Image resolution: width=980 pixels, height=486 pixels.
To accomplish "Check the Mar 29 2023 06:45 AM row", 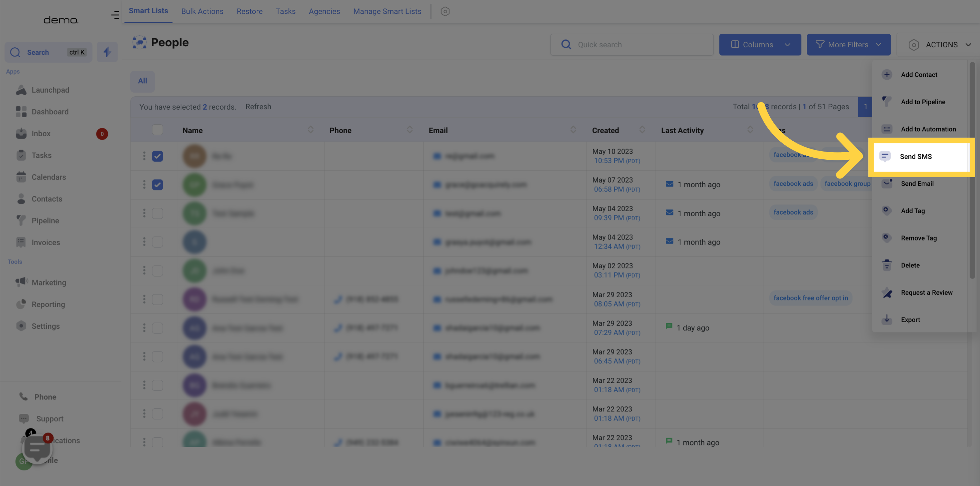I will point(157,357).
